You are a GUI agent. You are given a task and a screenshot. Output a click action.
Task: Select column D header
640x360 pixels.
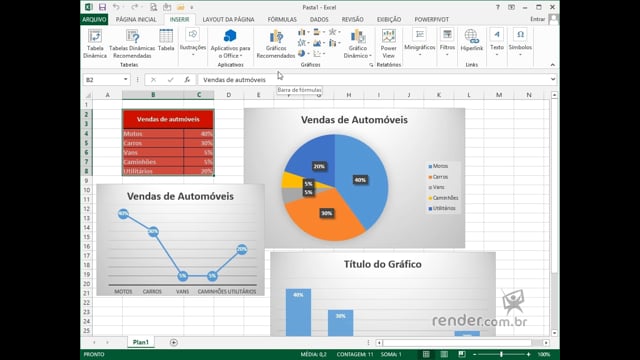(229, 95)
